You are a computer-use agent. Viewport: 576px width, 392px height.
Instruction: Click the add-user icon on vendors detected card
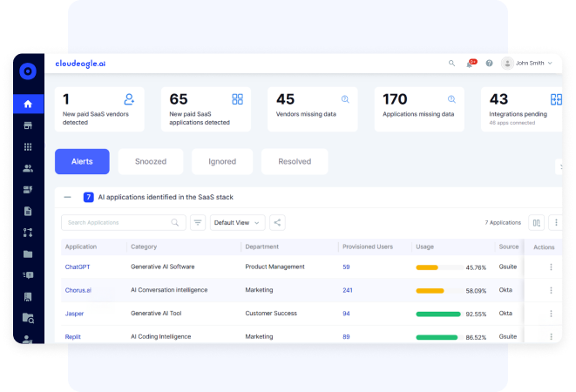pos(129,99)
